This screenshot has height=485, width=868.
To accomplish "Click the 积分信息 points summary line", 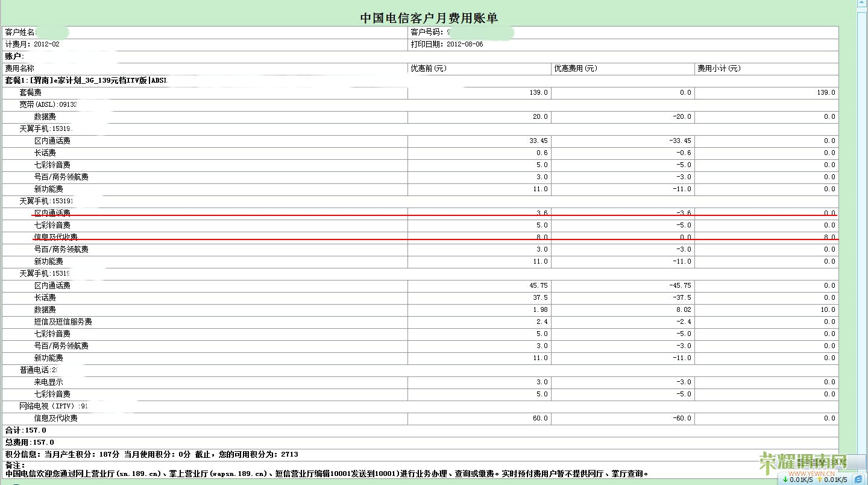I will (x=151, y=454).
